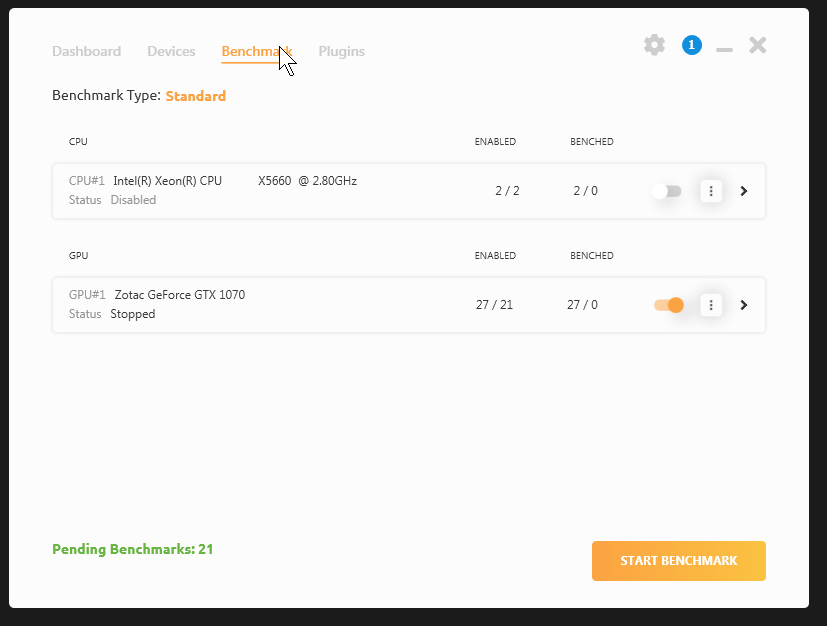Image resolution: width=827 pixels, height=626 pixels.
Task: Expand GPU#1 details with the chevron
Action: [x=743, y=305]
